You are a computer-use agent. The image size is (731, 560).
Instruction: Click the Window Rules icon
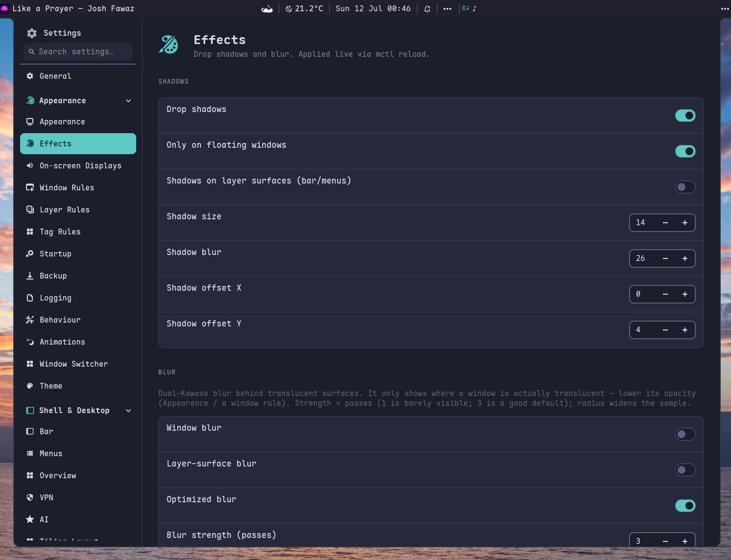click(x=30, y=187)
